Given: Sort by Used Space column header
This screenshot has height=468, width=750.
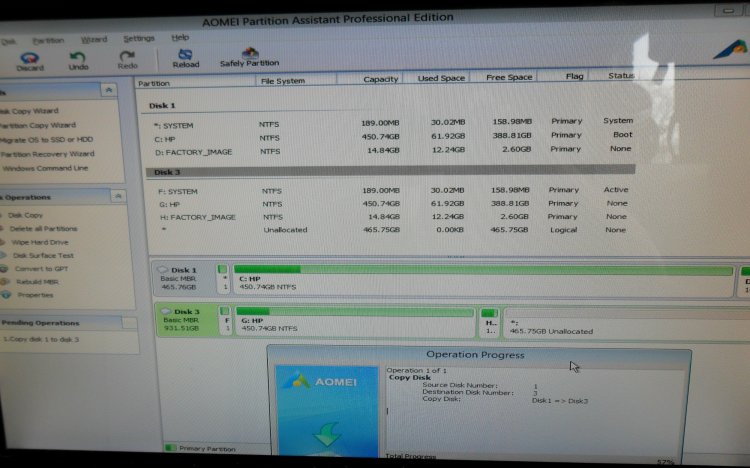Looking at the screenshot, I should point(441,78).
